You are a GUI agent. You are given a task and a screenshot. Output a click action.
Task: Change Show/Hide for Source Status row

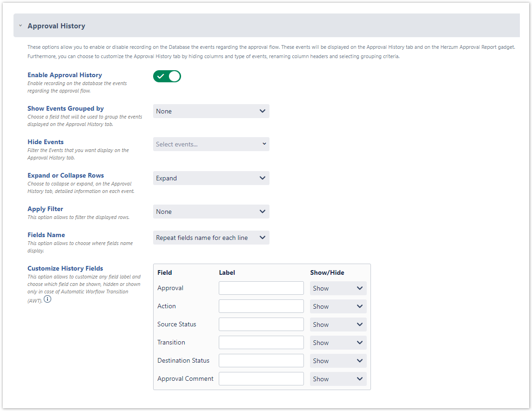[x=338, y=325]
